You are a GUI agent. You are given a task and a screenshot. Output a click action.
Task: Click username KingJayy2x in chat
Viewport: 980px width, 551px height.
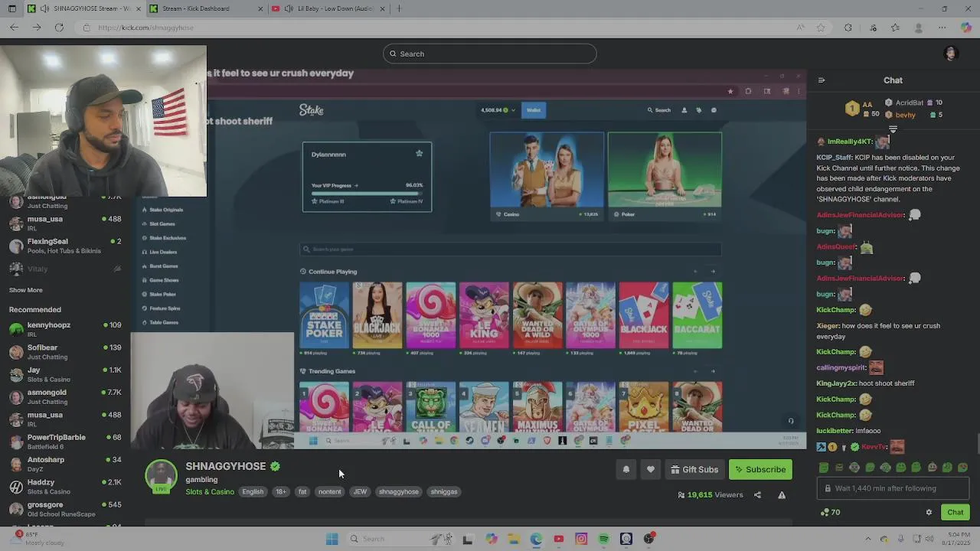(x=836, y=383)
